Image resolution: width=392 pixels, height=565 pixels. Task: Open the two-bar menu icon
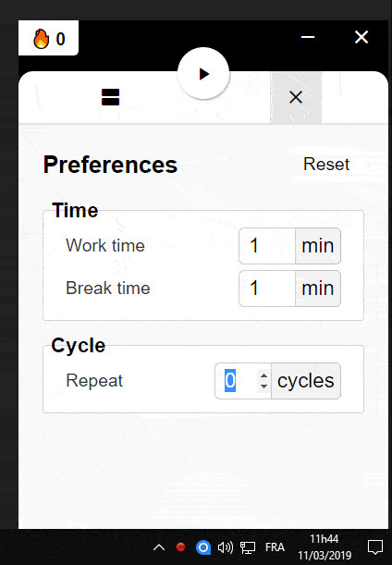click(110, 97)
